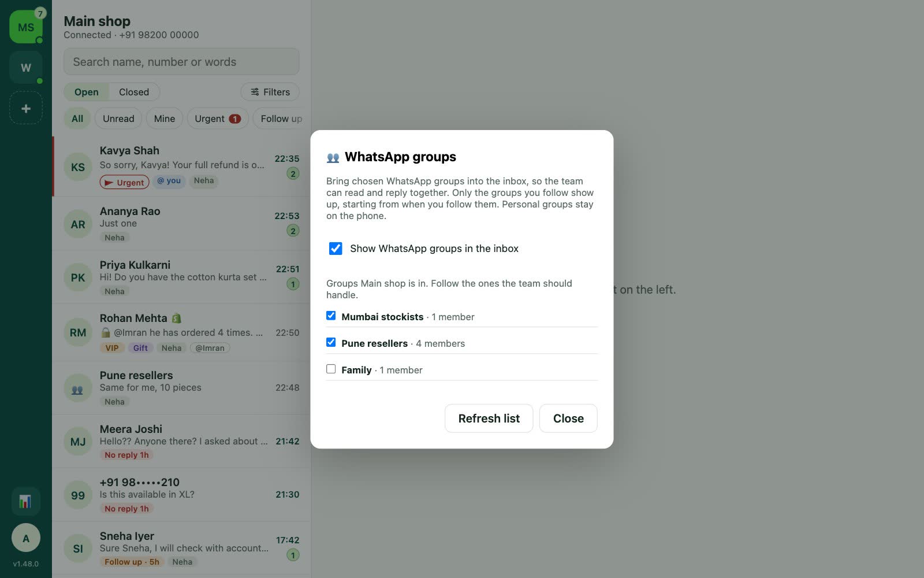Click the @ you tag on Kavya Shah

tap(169, 181)
